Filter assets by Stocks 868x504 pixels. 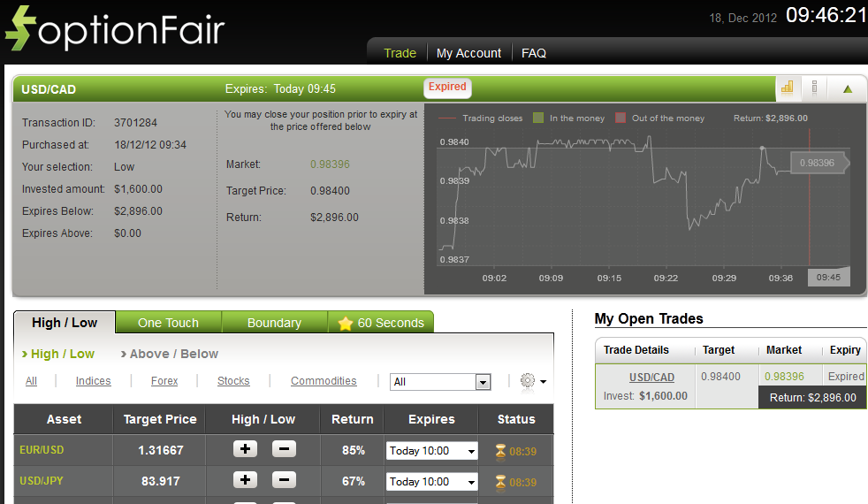tap(233, 381)
